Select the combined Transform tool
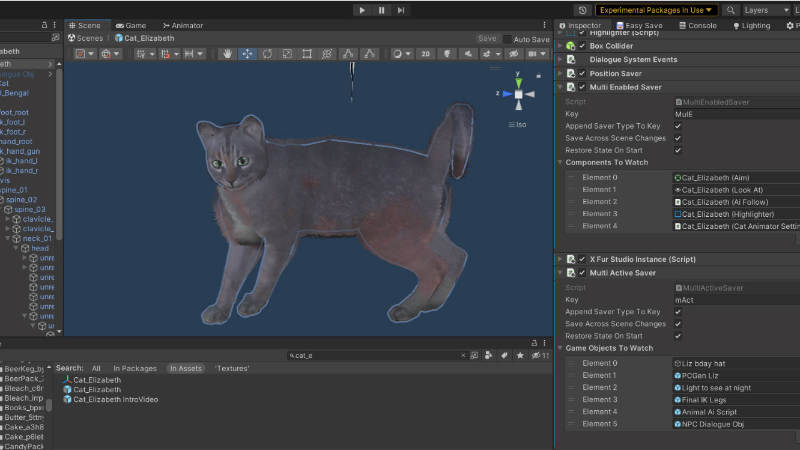 tap(327, 54)
